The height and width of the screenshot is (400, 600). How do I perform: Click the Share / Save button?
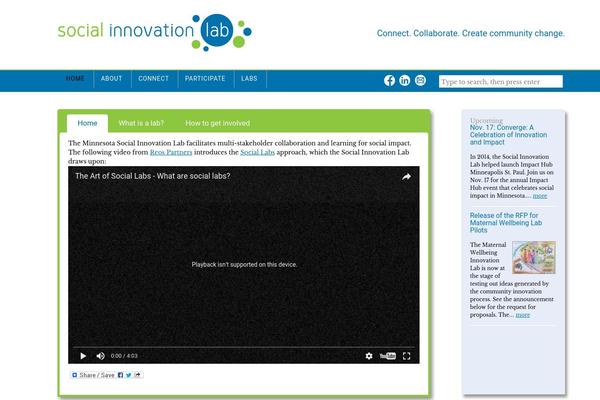(93, 375)
